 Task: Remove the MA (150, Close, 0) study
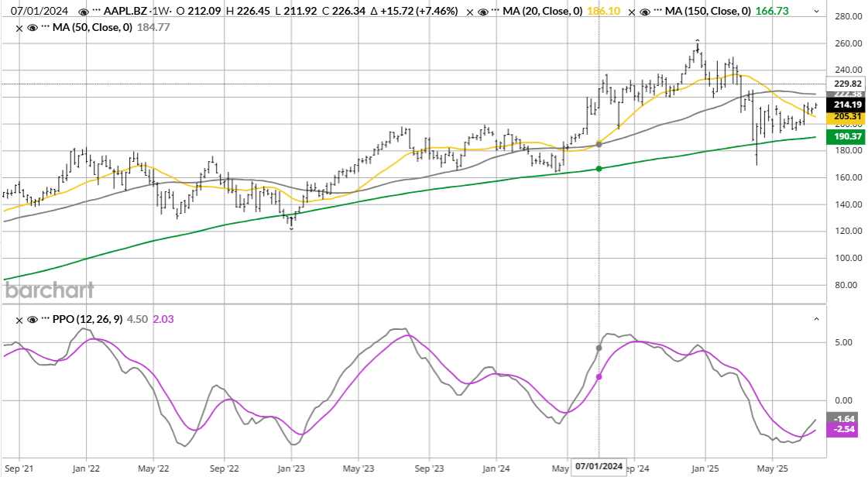coord(632,12)
